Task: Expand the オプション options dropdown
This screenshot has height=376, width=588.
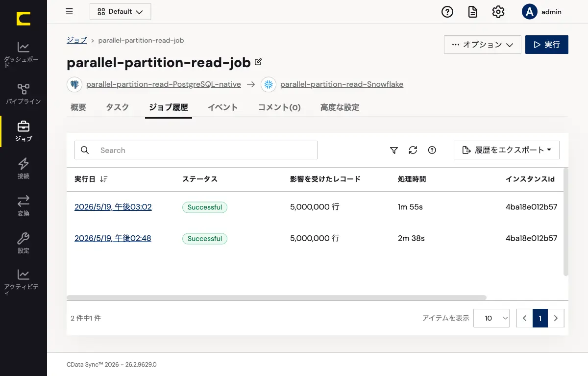Action: coord(482,45)
